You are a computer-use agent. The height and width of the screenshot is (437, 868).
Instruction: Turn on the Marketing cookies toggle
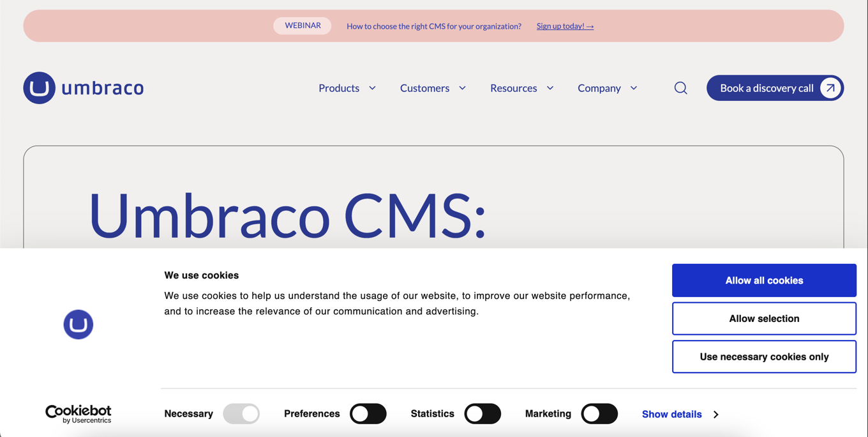click(599, 414)
